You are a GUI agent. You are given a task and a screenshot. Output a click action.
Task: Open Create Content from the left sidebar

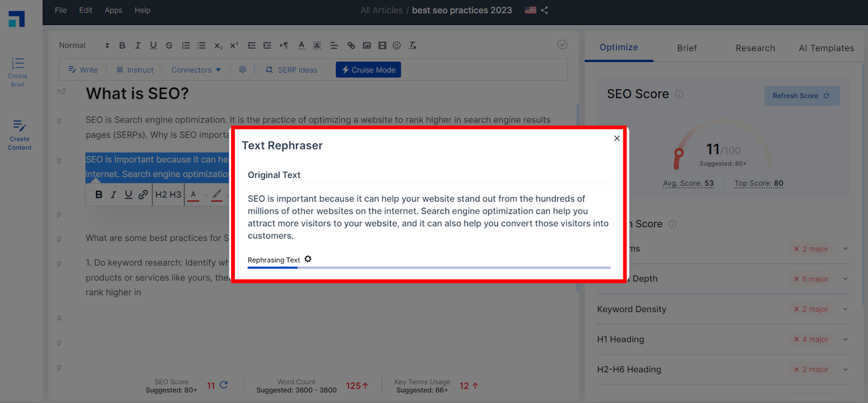pos(20,135)
